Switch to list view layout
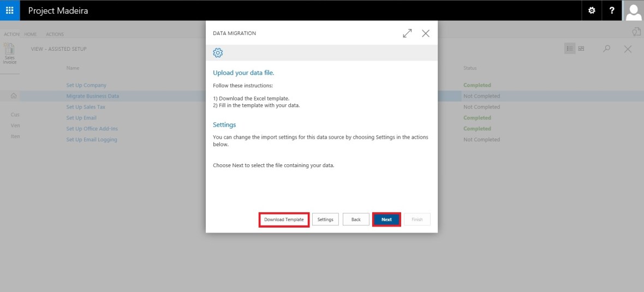 (570, 49)
